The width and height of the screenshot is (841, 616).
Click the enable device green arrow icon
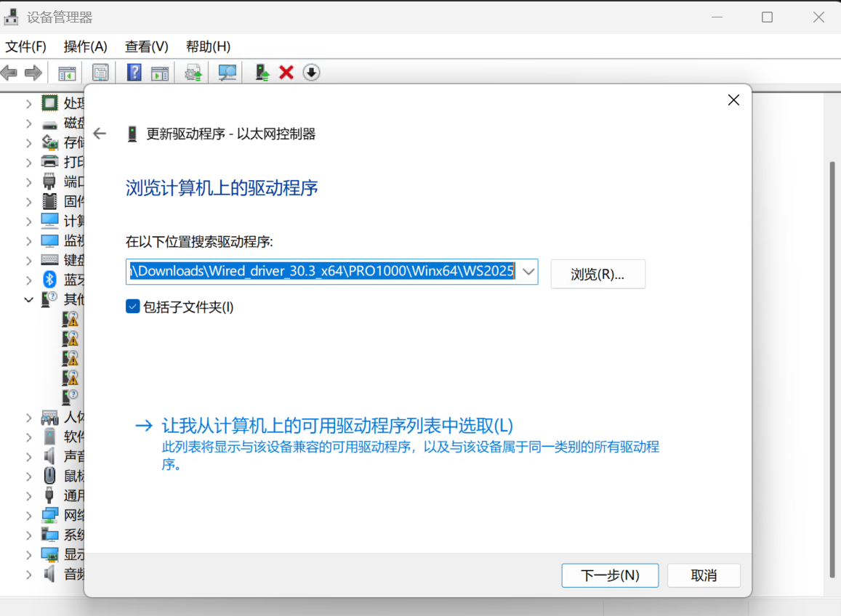pyautogui.click(x=262, y=73)
